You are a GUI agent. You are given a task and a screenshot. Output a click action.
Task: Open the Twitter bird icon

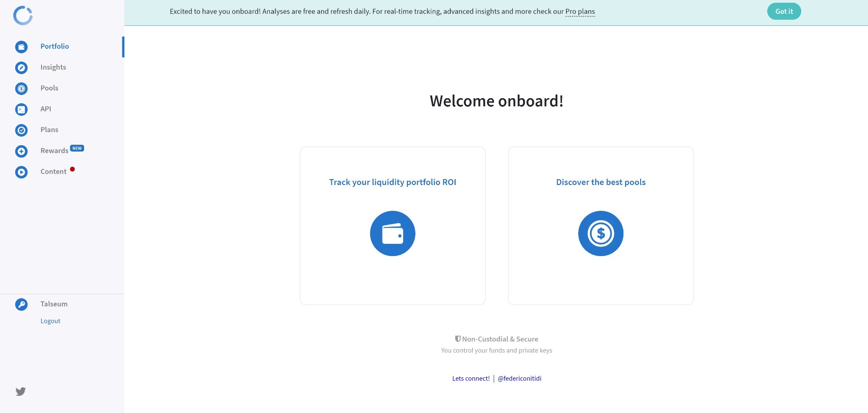coord(21,391)
